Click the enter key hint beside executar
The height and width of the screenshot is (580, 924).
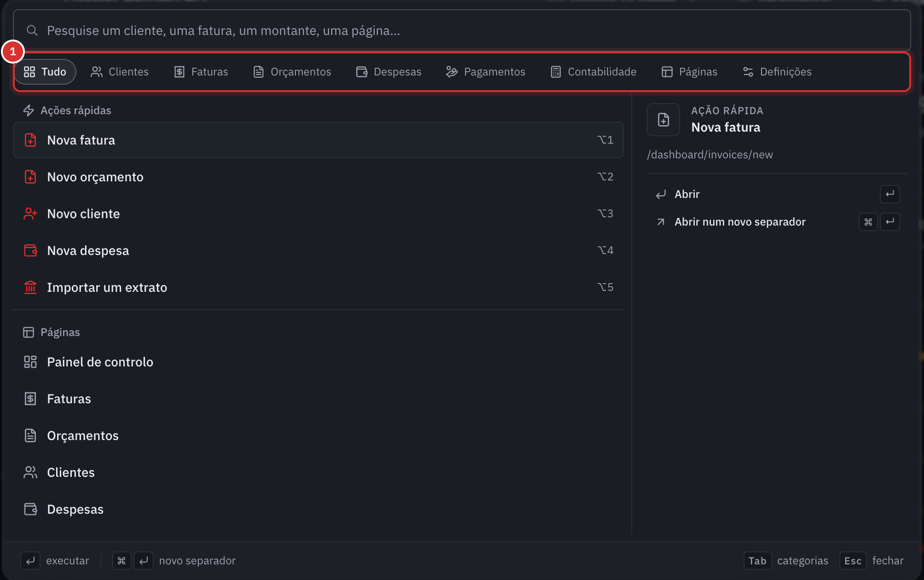pyautogui.click(x=30, y=561)
